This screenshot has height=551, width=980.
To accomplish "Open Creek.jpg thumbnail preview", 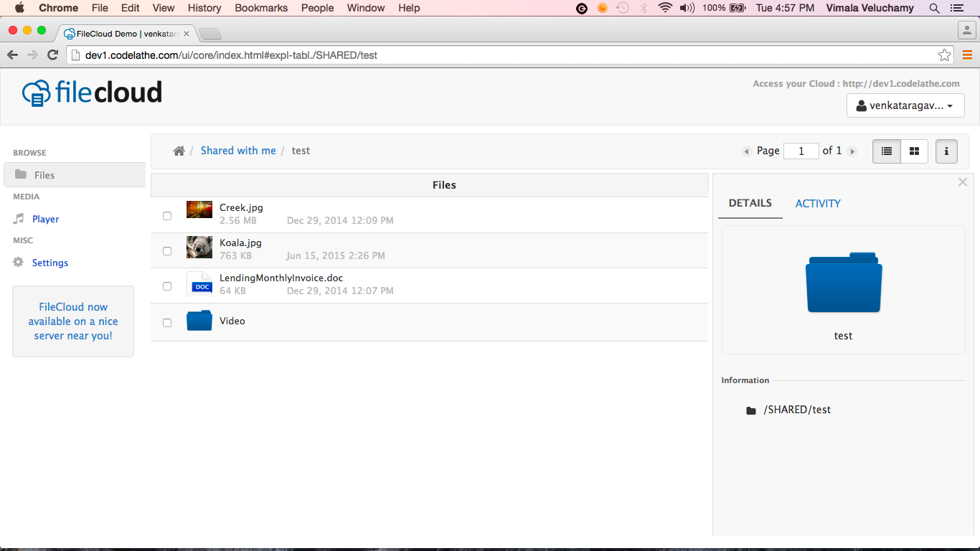I will pyautogui.click(x=199, y=209).
